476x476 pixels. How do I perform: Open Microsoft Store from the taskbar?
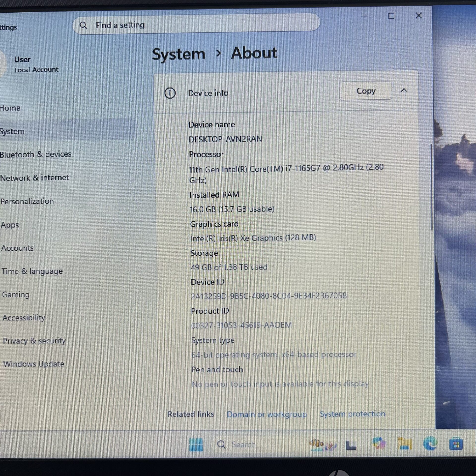[456, 444]
